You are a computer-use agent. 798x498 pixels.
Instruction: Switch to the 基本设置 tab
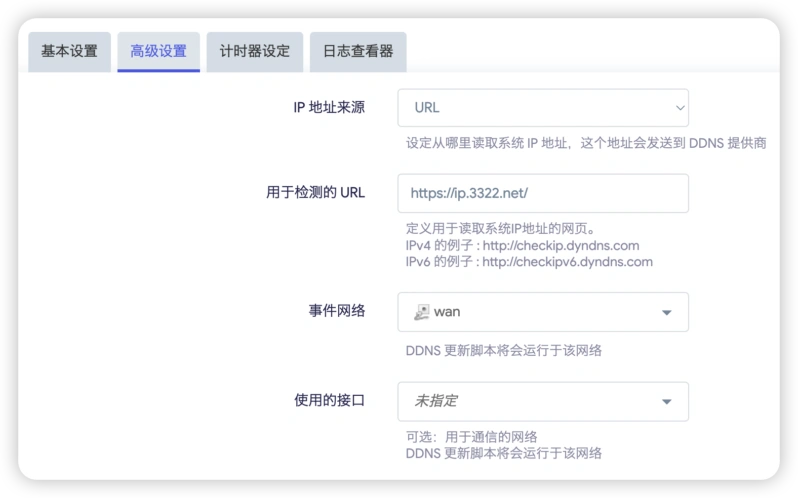coord(69,51)
